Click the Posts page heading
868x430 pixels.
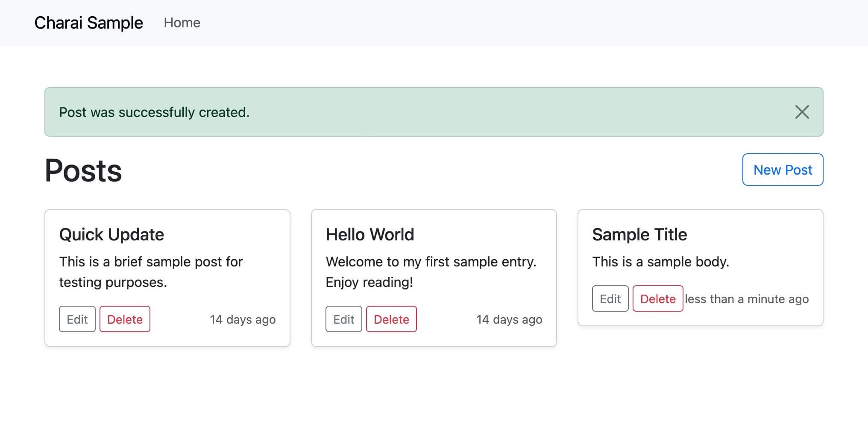tap(83, 170)
